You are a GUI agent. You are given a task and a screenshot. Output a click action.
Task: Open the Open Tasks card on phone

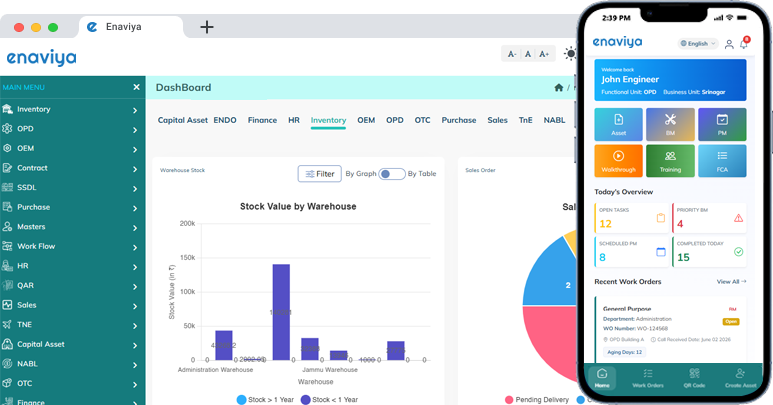[x=632, y=218]
